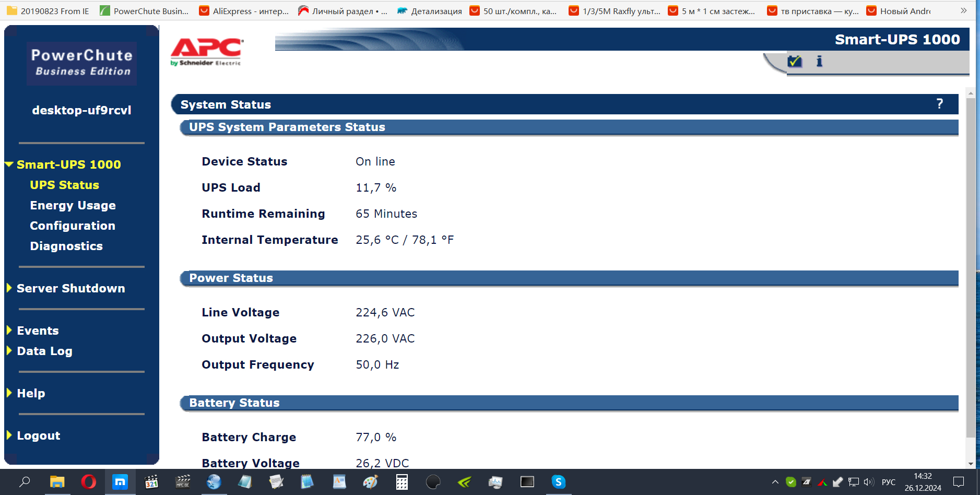Image resolution: width=980 pixels, height=495 pixels.
Task: Open the 'Новый Andr' bookmark
Action: 899,11
